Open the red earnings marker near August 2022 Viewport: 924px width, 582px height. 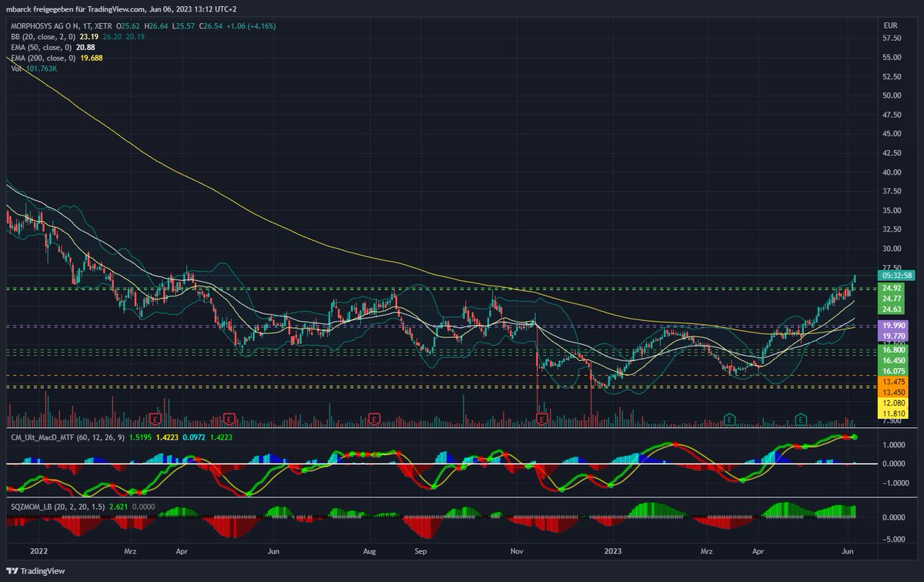[374, 419]
